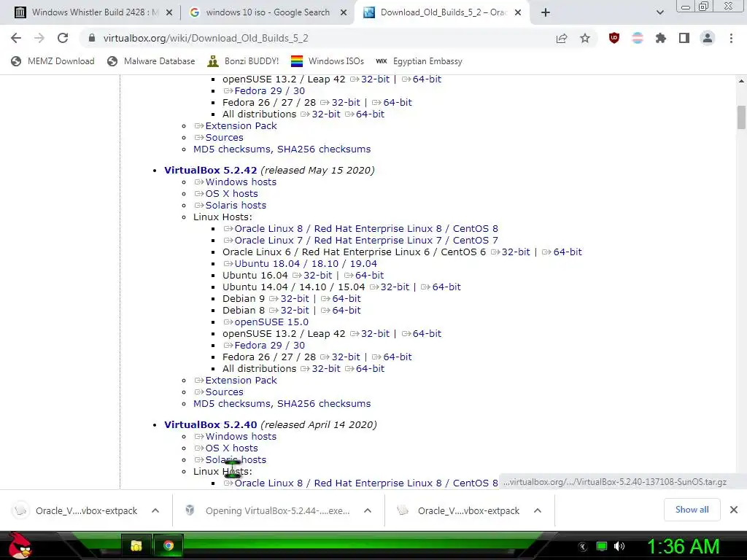Click 5.2.42 MD5 checksums, SHA256 checksums link
The width and height of the screenshot is (747, 560).
coord(282,403)
